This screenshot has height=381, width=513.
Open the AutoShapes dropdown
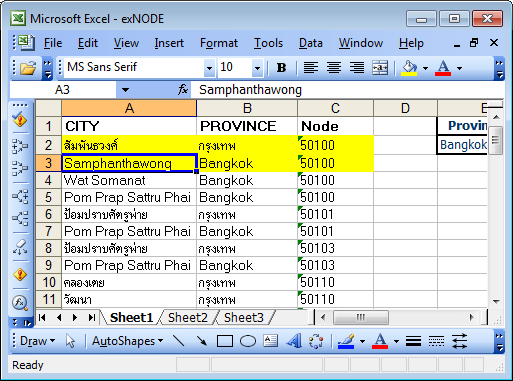[x=127, y=341]
